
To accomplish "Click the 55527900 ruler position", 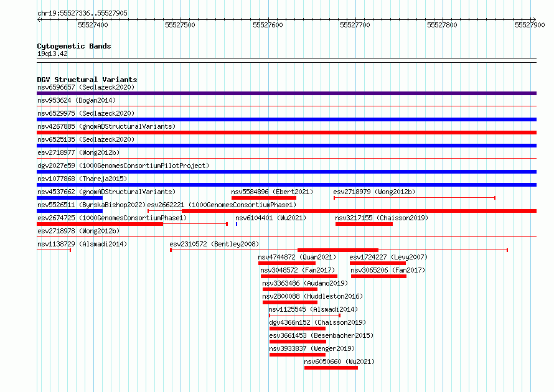I will point(530,25).
